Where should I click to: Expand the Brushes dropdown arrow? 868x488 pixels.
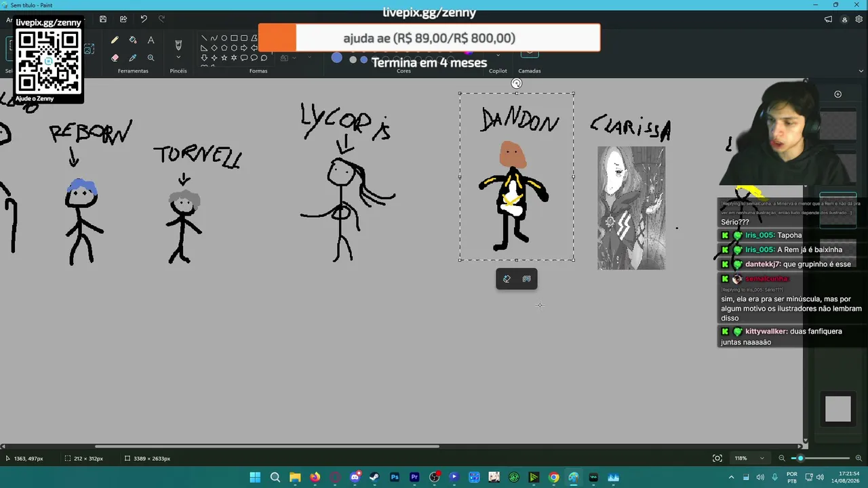tap(178, 58)
